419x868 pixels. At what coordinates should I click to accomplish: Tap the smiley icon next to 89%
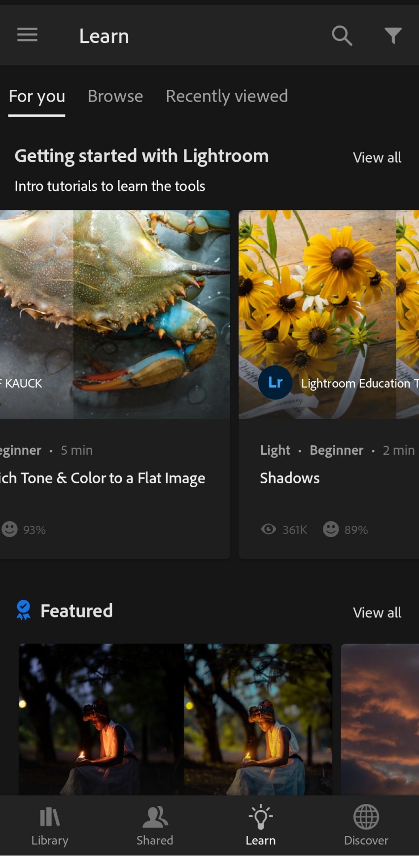(x=330, y=529)
